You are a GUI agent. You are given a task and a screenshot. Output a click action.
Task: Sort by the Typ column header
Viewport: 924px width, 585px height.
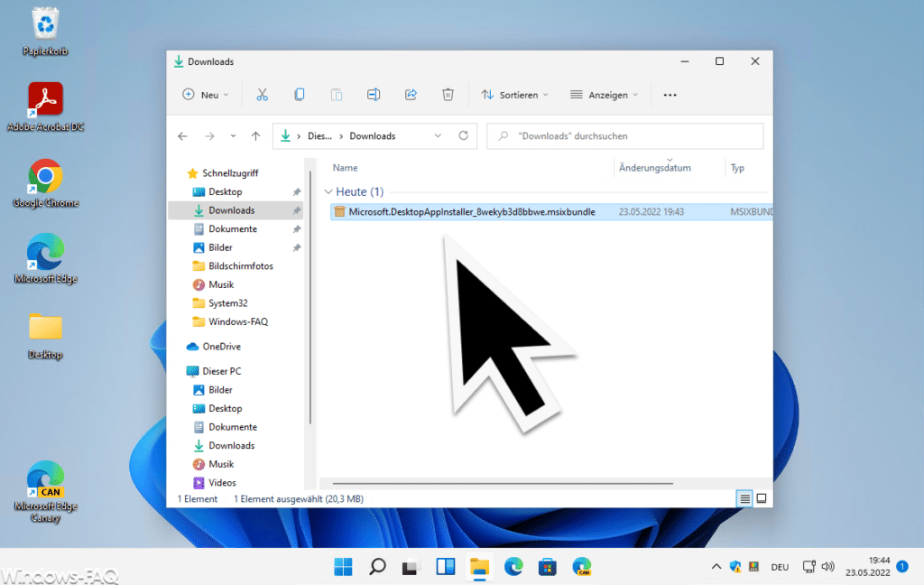click(737, 168)
